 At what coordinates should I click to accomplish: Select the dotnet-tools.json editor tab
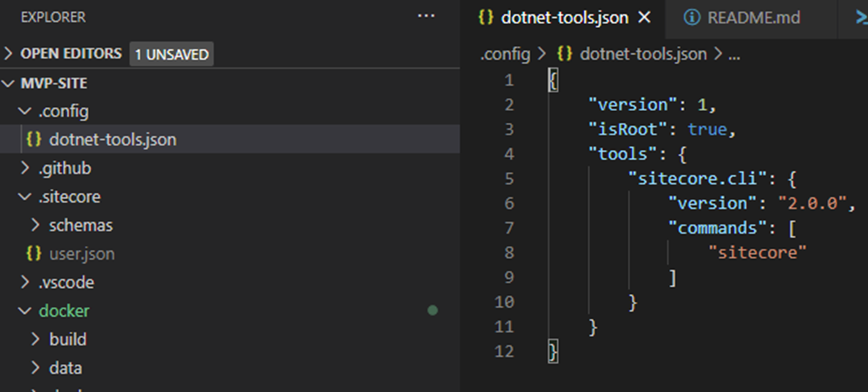tap(564, 18)
